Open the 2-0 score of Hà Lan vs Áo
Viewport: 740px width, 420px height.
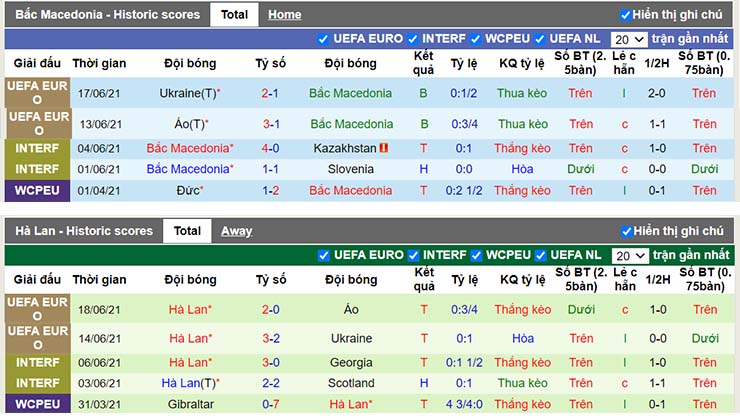(x=271, y=310)
